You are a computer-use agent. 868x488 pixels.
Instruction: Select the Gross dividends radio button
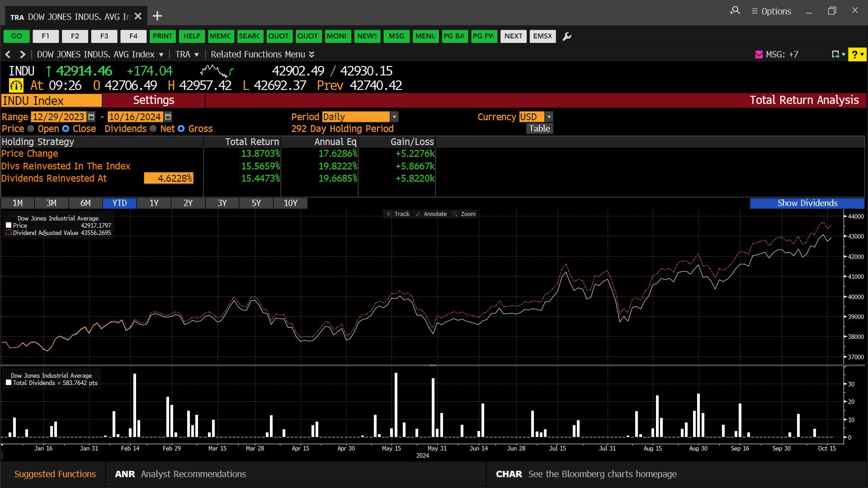[x=181, y=129]
